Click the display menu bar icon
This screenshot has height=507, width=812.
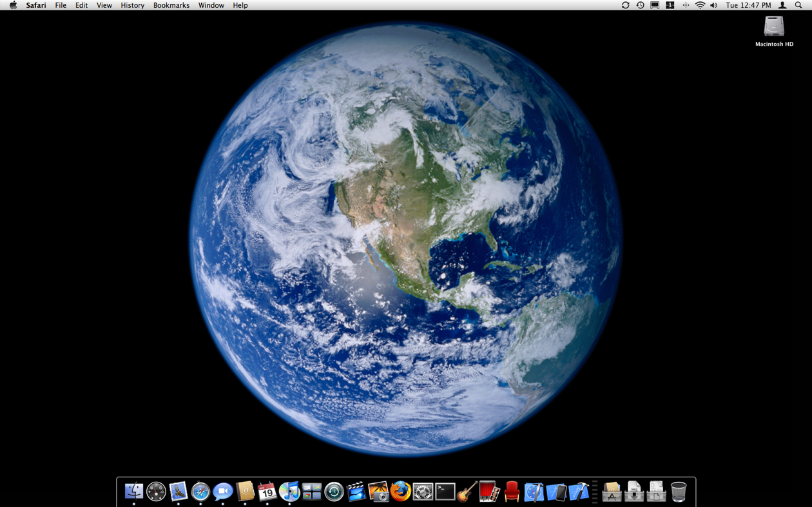pyautogui.click(x=655, y=5)
